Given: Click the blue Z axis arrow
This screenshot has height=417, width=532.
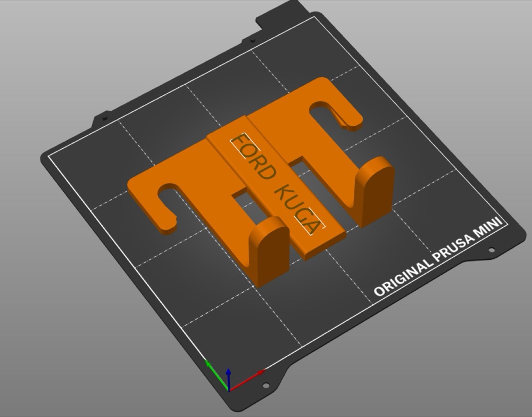Looking at the screenshot, I should tap(229, 379).
